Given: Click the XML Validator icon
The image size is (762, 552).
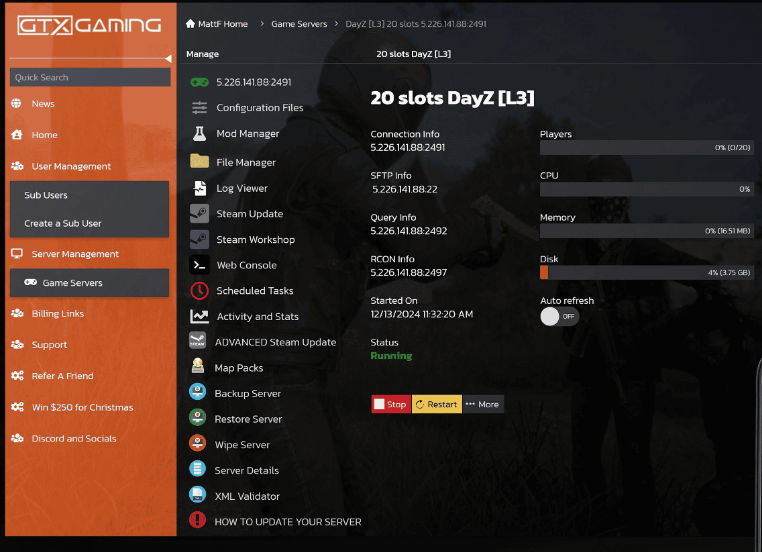Looking at the screenshot, I should click(197, 494).
